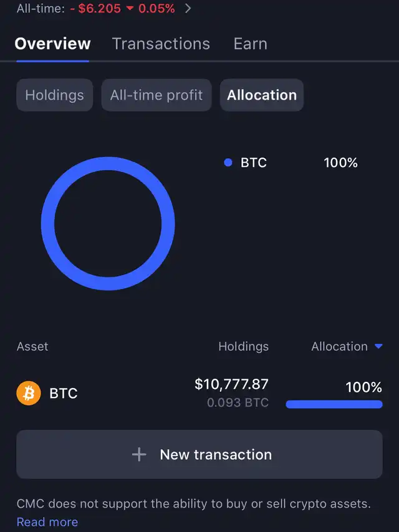Open the Transactions tab

tap(161, 44)
